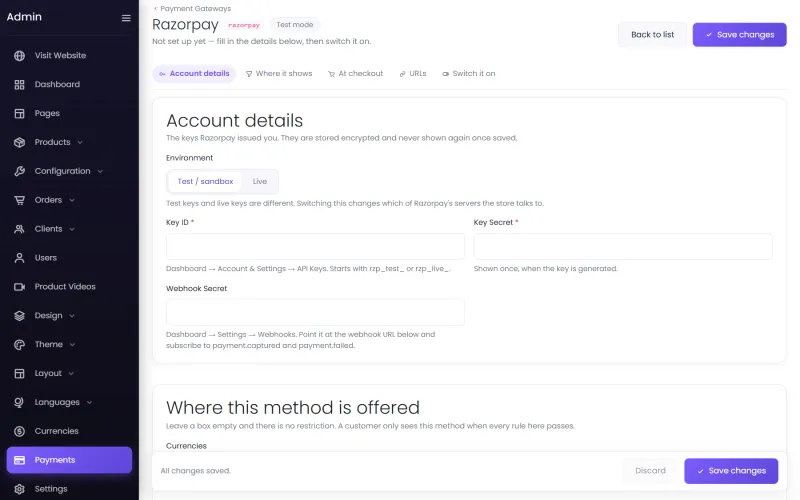The width and height of the screenshot is (800, 500).
Task: Open Payments in the sidebar
Action: [69, 460]
